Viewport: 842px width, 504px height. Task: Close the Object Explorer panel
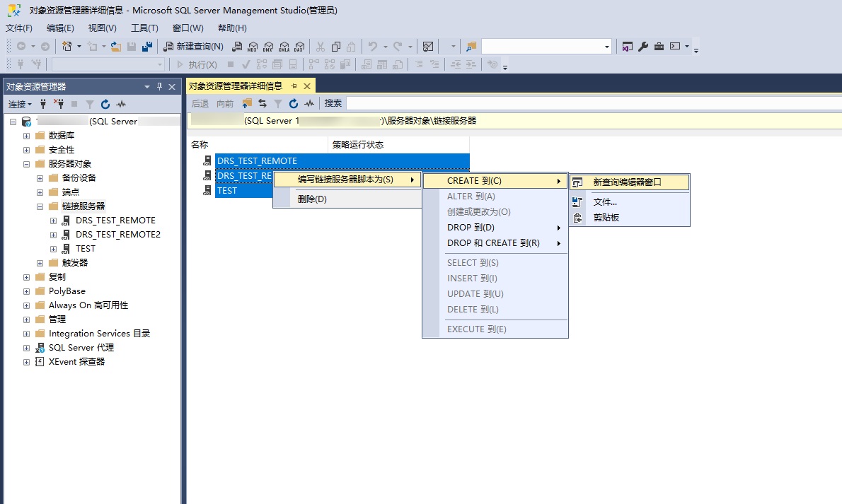pos(172,86)
